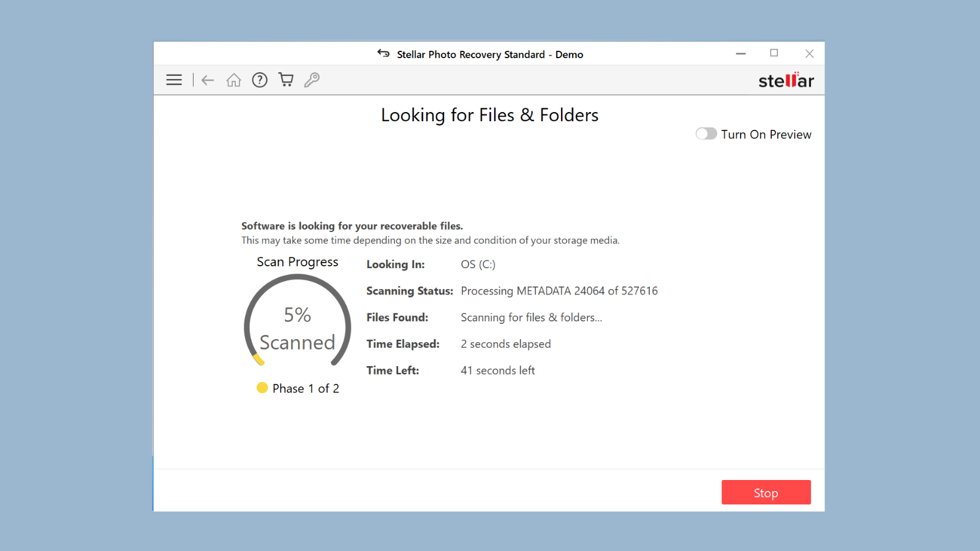The width and height of the screenshot is (980, 551).
Task: Go to the Home screen icon
Action: (x=233, y=80)
